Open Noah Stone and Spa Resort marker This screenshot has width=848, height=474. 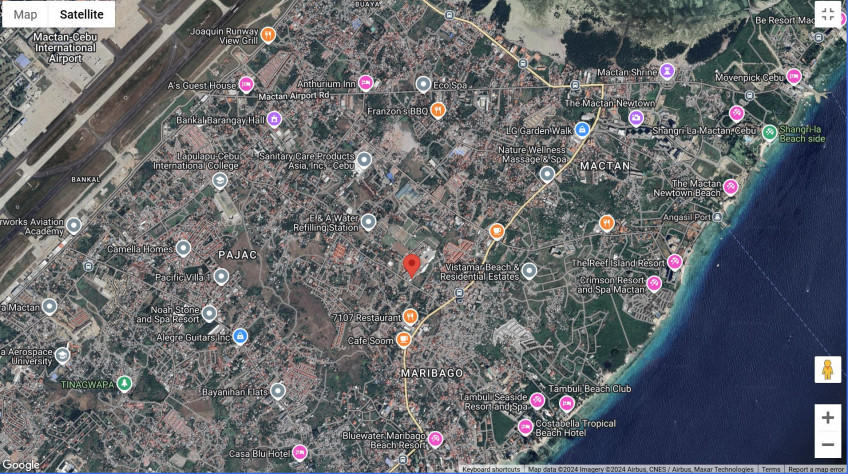coord(209,313)
